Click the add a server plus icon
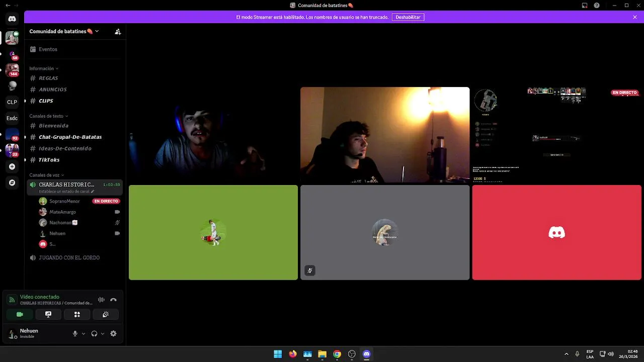Viewport: 644px width, 362px height. 12,166
